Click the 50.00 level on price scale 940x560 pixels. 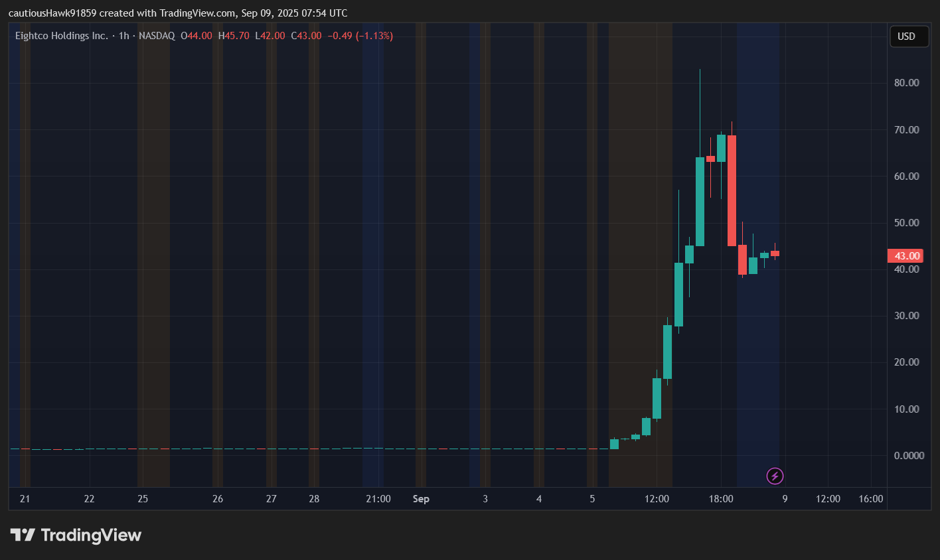[x=906, y=223]
